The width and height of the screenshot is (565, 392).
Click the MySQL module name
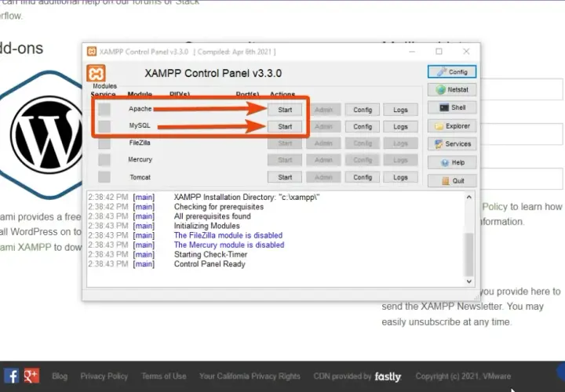coord(140,125)
